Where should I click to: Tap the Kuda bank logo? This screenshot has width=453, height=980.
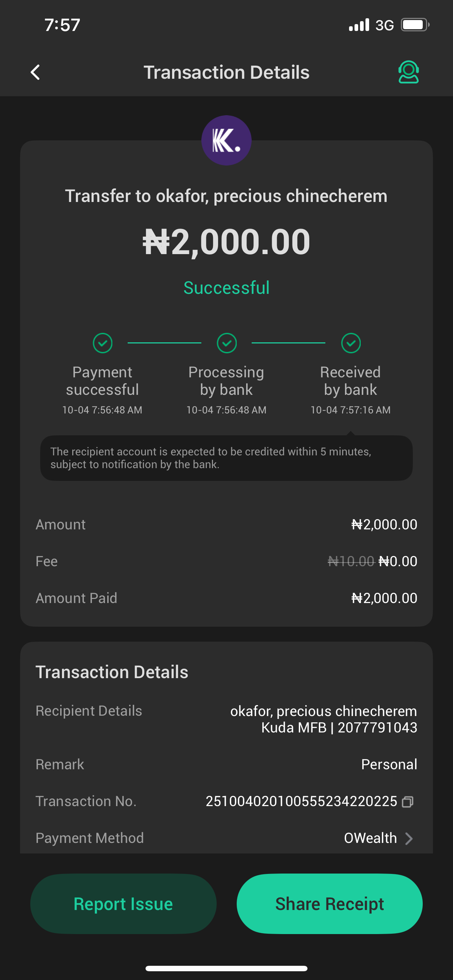226,140
